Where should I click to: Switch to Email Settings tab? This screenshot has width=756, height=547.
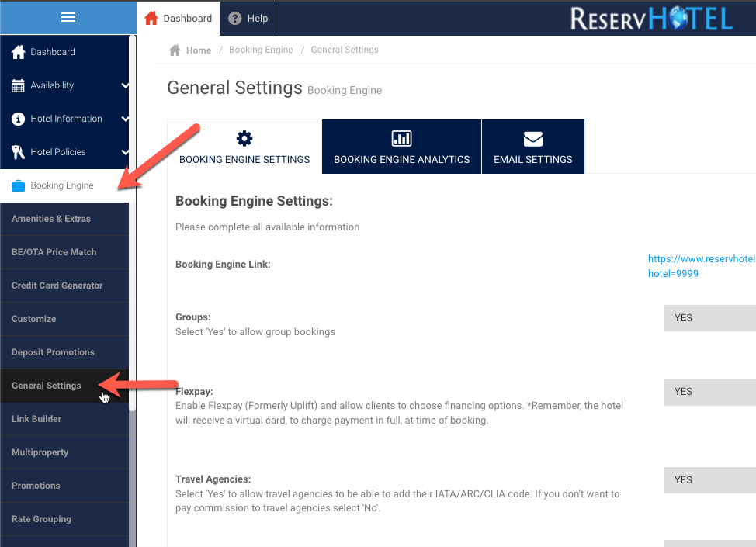pyautogui.click(x=533, y=147)
